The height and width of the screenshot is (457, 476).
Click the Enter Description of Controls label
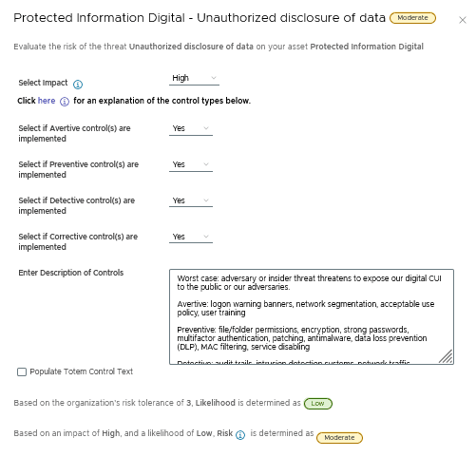[71, 273]
